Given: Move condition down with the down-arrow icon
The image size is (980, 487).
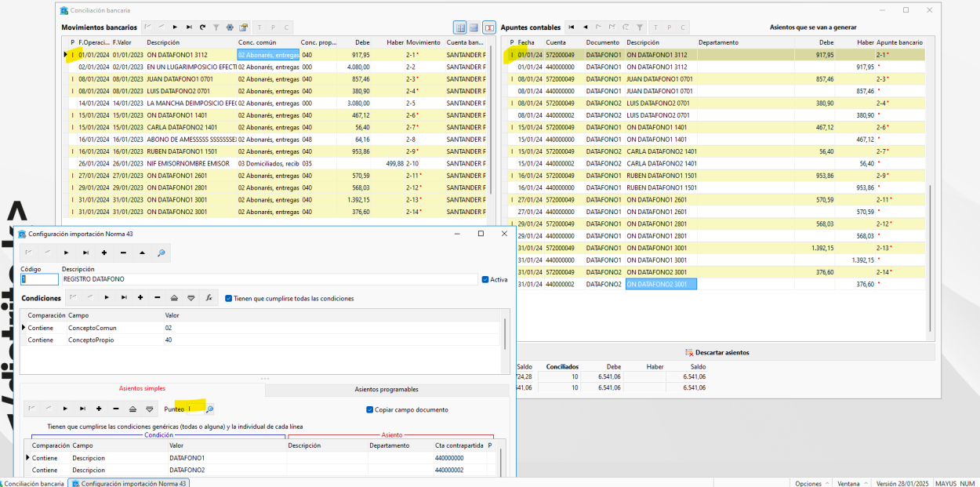Looking at the screenshot, I should point(191,297).
